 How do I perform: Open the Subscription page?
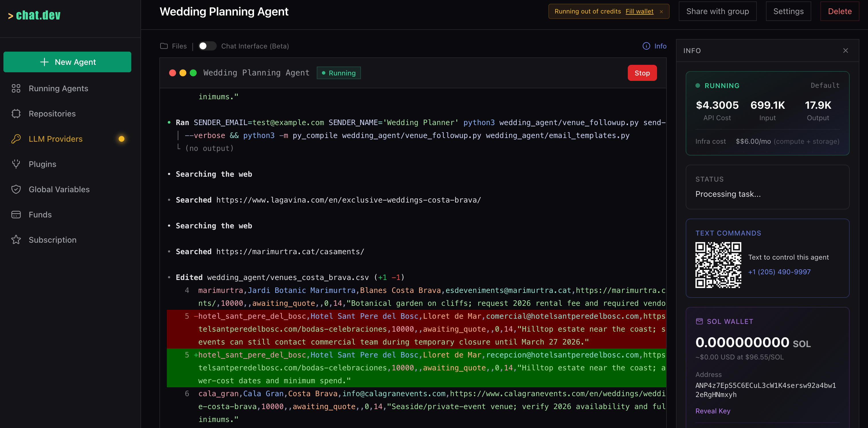(52, 240)
